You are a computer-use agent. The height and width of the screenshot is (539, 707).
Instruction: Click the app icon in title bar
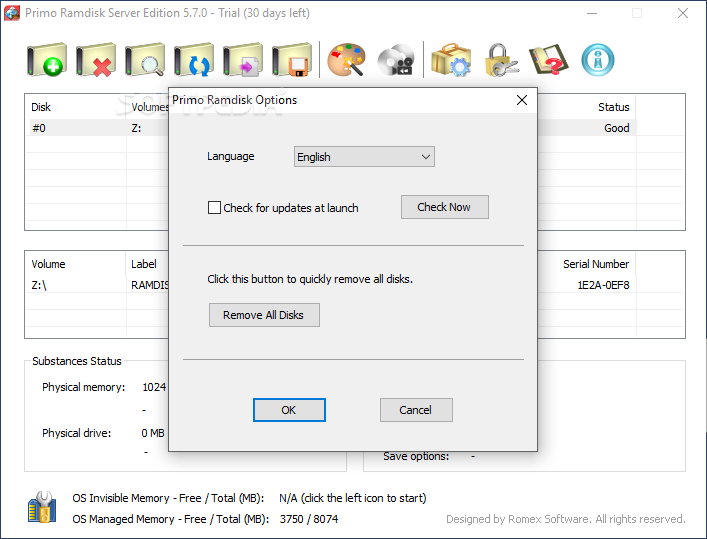pos(12,13)
